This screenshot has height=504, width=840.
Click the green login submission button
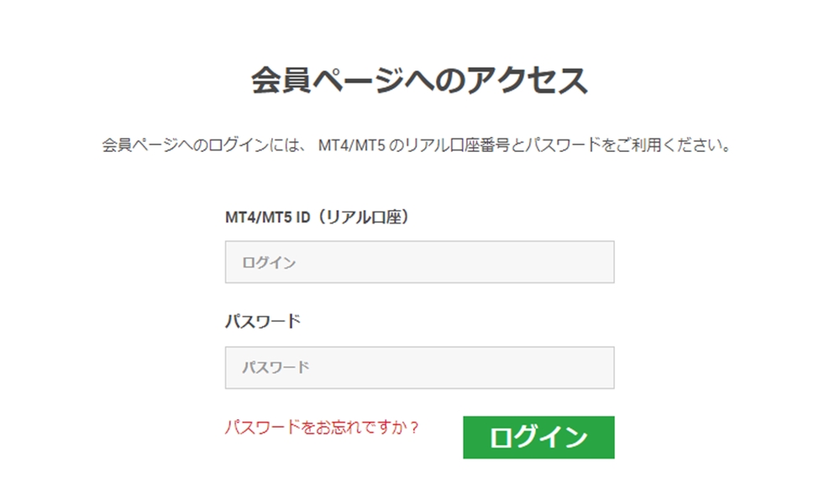(538, 437)
